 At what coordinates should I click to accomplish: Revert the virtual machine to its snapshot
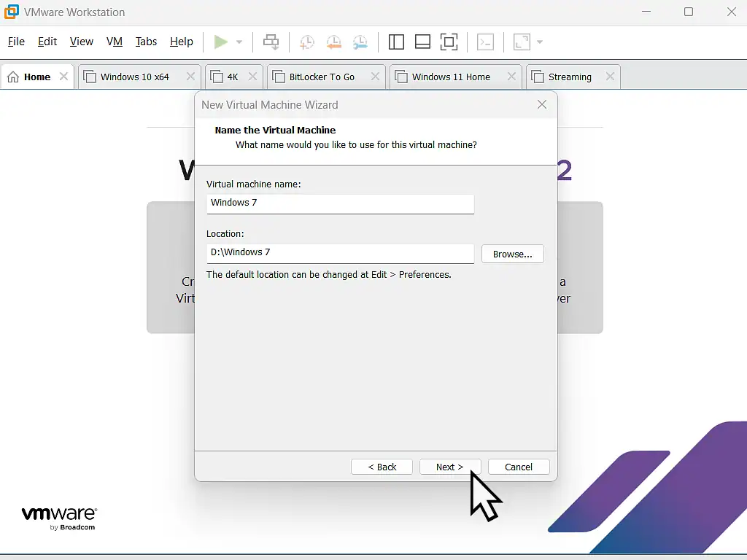click(334, 42)
